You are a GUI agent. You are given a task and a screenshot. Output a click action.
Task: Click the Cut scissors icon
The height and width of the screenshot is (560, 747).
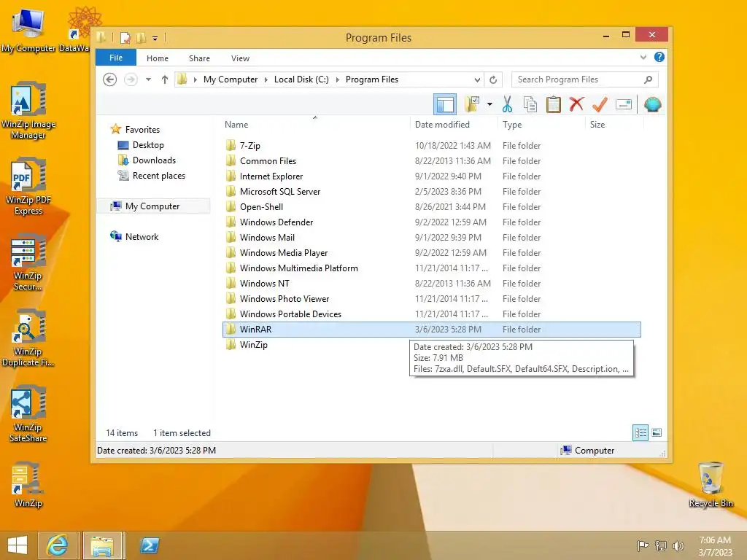pyautogui.click(x=507, y=104)
